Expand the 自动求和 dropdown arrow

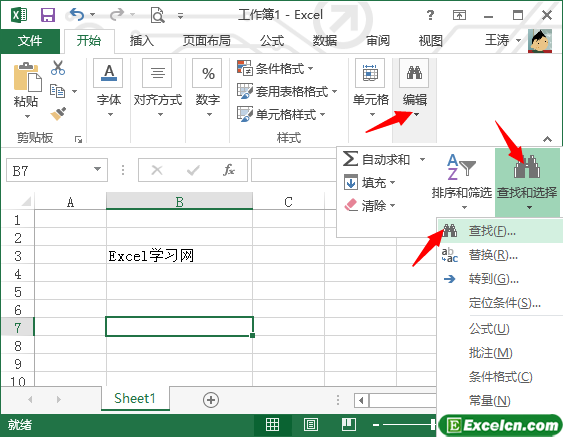coord(422,159)
